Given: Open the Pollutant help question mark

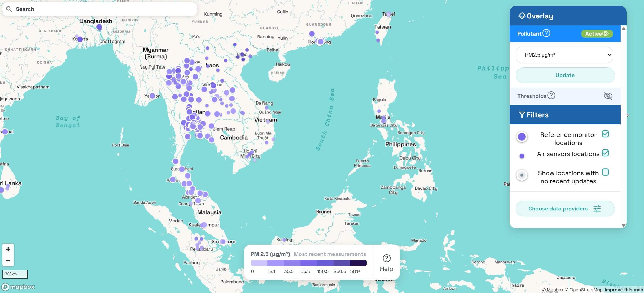Looking at the screenshot, I should 547,33.
